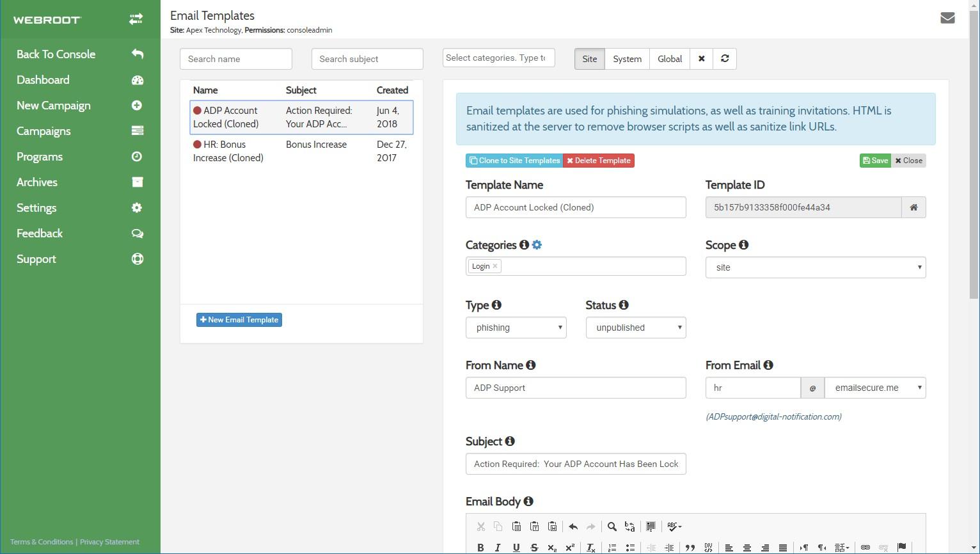980x554 pixels.
Task: Click the refresh templates icon
Action: pyautogui.click(x=725, y=59)
